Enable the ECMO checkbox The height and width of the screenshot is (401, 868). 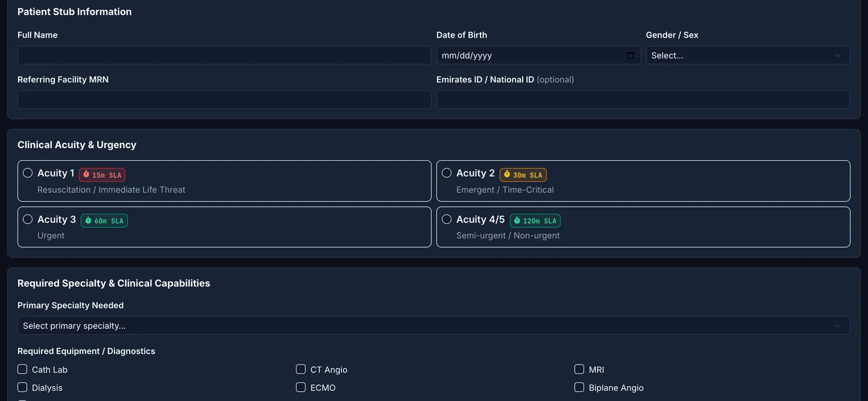pyautogui.click(x=301, y=387)
